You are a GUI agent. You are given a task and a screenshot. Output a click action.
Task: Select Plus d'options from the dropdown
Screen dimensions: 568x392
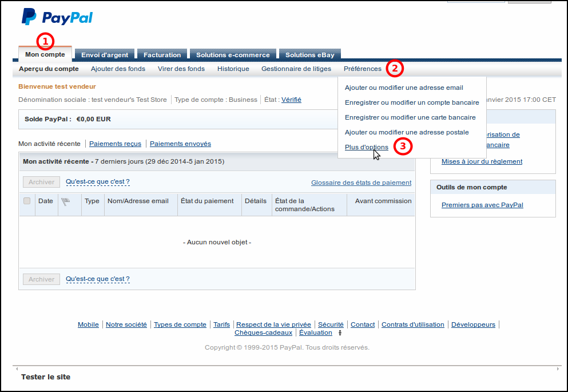pyautogui.click(x=367, y=147)
